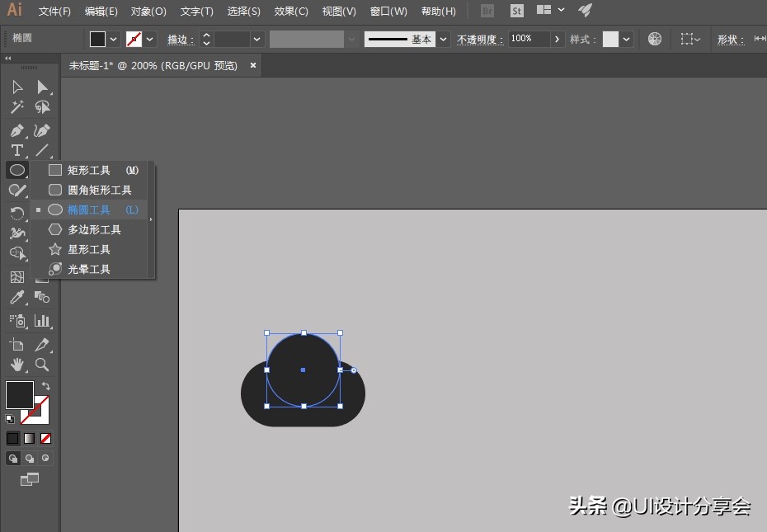The width and height of the screenshot is (767, 532).
Task: Select the Type tool
Action: (x=16, y=150)
